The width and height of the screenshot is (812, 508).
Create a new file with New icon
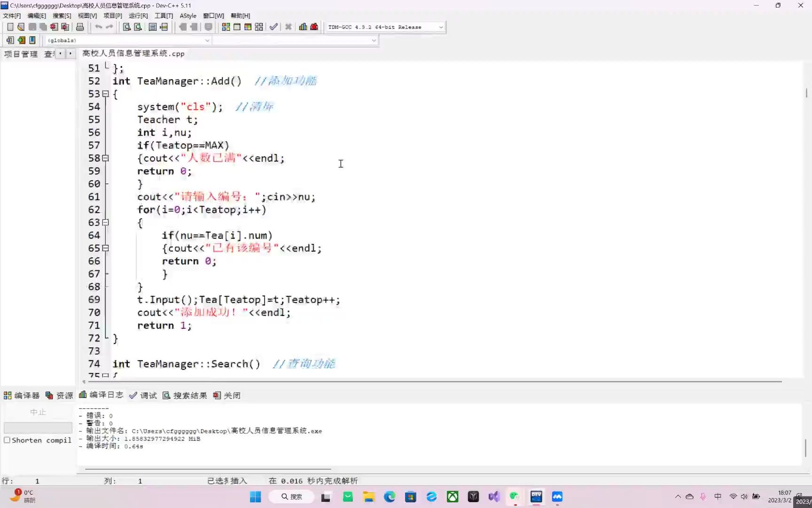10,27
